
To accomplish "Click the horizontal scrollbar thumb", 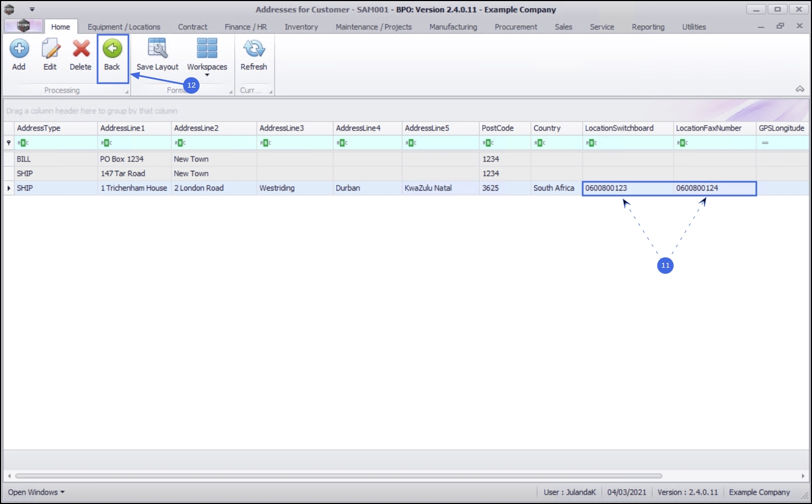I will (x=338, y=475).
